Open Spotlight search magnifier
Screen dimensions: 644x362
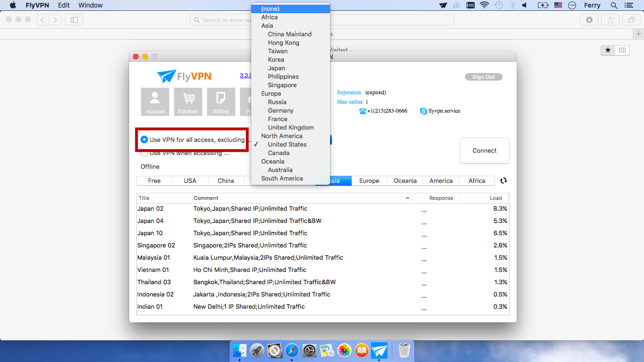click(x=614, y=5)
